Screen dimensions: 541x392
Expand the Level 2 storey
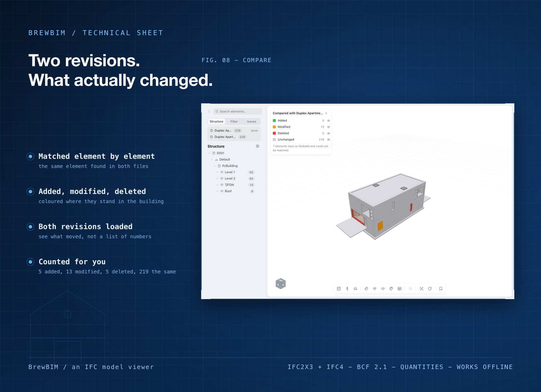[217, 178]
